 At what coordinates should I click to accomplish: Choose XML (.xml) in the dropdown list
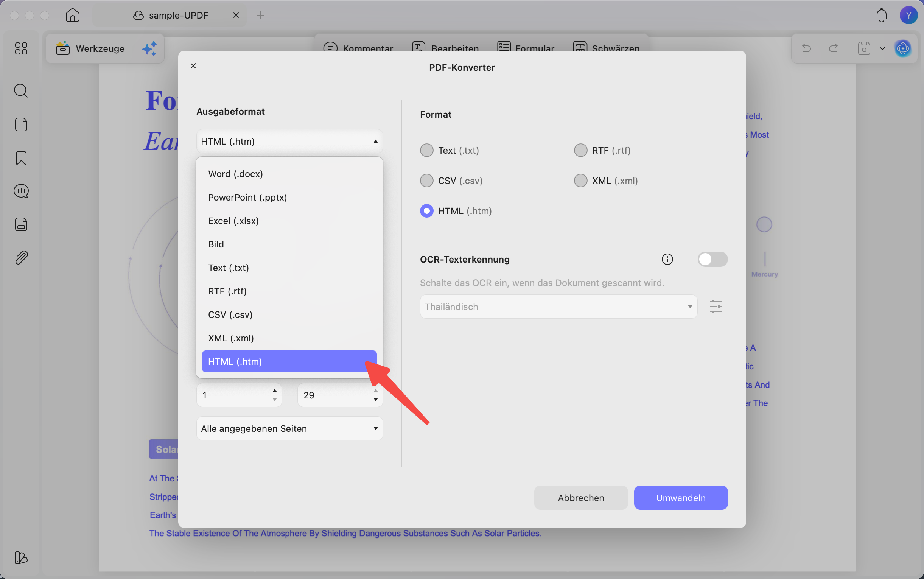tap(289, 338)
